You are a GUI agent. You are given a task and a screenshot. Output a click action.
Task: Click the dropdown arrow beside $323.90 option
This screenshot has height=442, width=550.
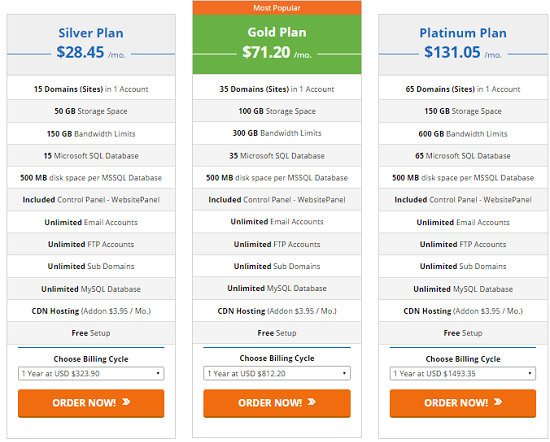tap(158, 373)
